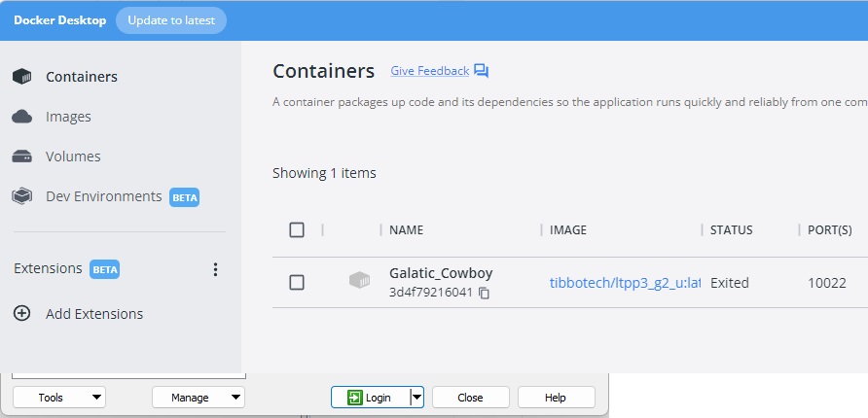The image size is (868, 418).
Task: Open Extensions three-dot options menu
Action: click(x=215, y=269)
